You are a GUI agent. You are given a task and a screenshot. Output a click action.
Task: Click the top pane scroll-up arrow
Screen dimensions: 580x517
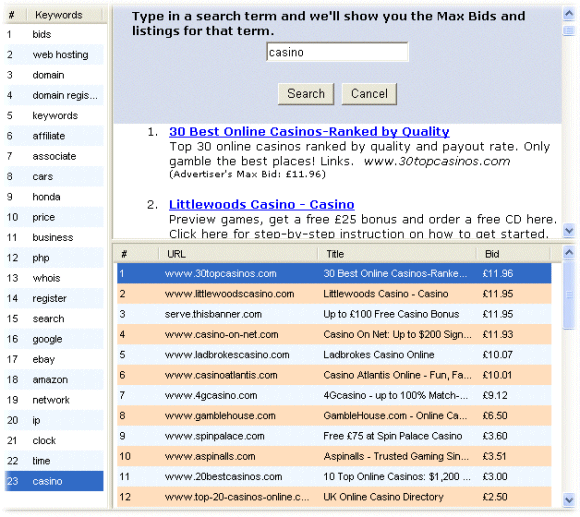pyautogui.click(x=569, y=14)
